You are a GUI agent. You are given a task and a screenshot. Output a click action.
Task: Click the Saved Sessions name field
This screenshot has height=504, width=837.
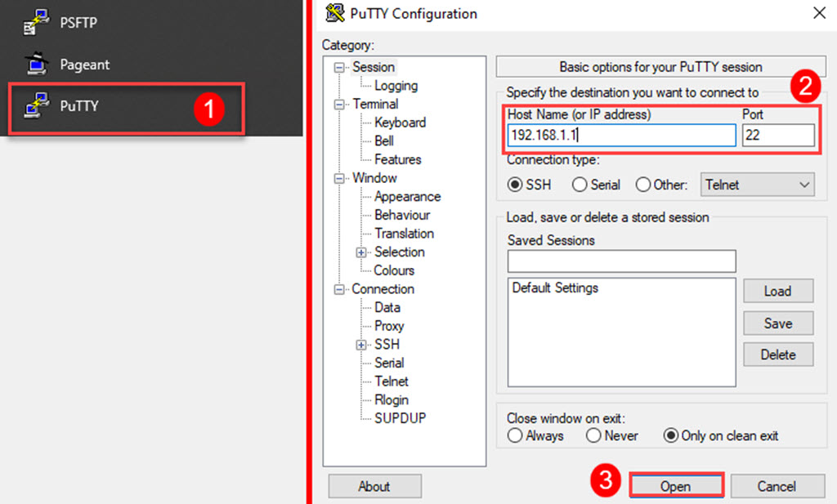621,261
